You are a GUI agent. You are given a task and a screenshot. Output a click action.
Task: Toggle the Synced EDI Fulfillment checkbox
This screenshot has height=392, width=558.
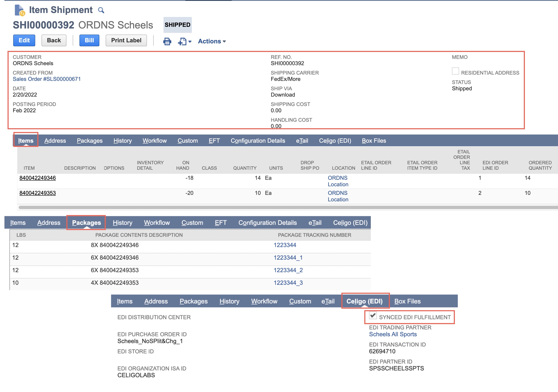[372, 315]
